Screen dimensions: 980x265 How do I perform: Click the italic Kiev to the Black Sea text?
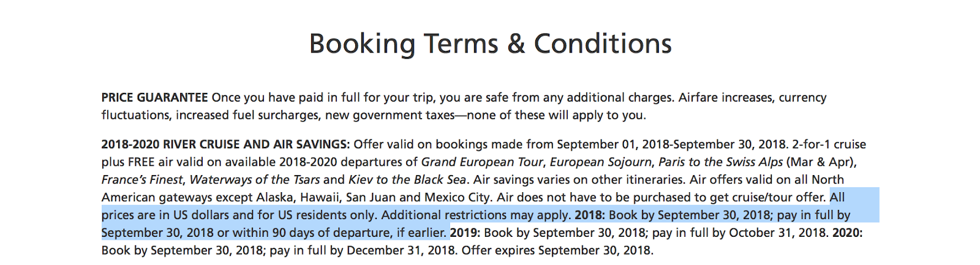tap(408, 180)
